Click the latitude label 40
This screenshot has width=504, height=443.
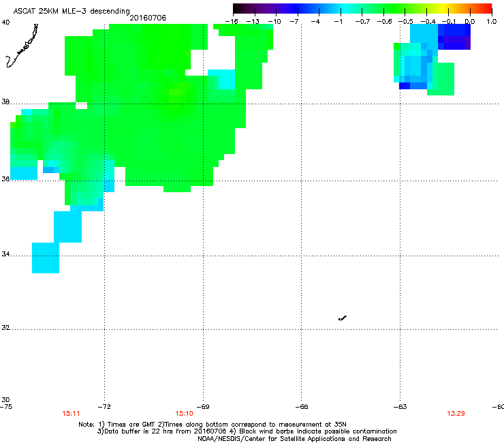pyautogui.click(x=5, y=22)
